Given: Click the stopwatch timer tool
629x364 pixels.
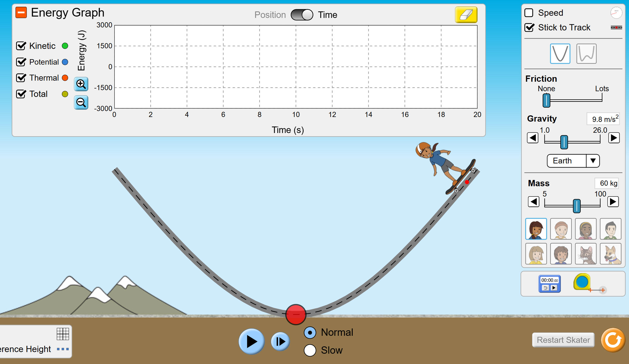Looking at the screenshot, I should tap(549, 284).
